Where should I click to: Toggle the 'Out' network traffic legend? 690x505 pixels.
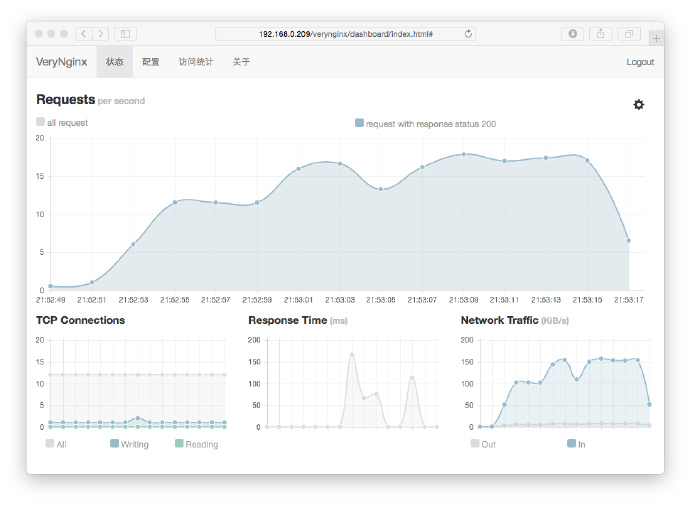[483, 444]
